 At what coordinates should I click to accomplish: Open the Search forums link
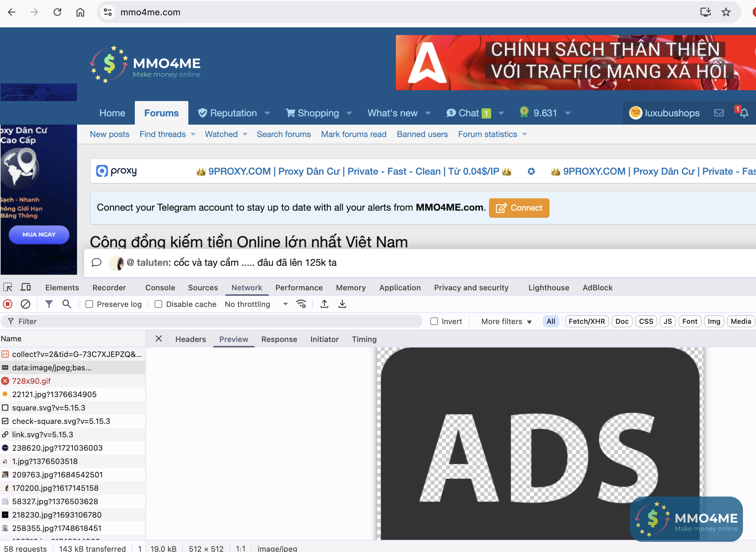[x=284, y=134]
